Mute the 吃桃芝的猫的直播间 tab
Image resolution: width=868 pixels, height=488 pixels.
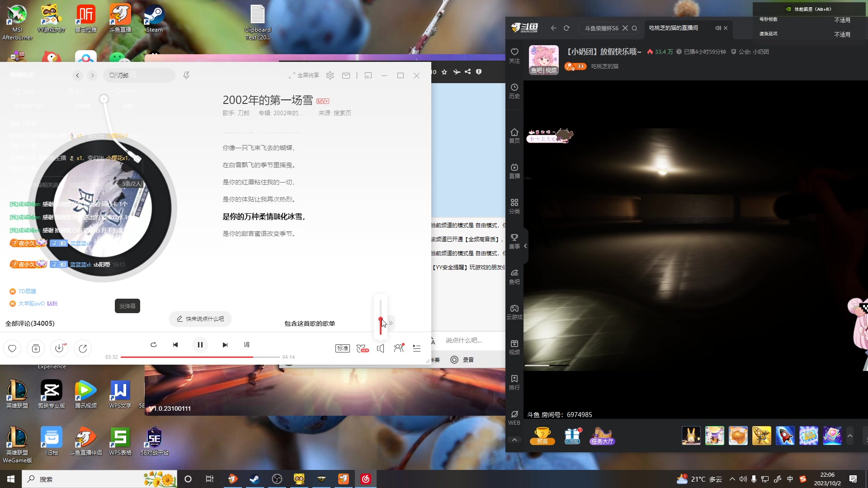718,28
